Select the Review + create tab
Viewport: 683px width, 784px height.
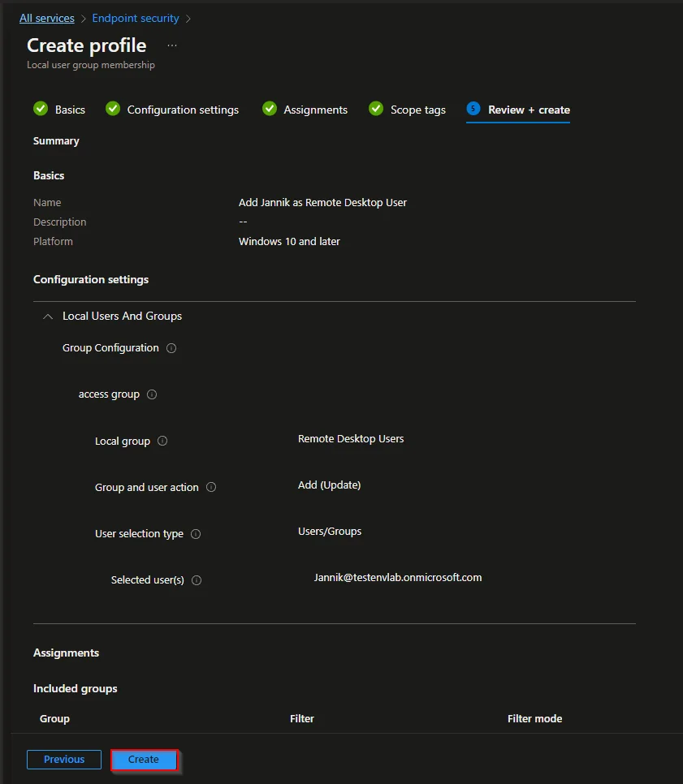tap(529, 110)
